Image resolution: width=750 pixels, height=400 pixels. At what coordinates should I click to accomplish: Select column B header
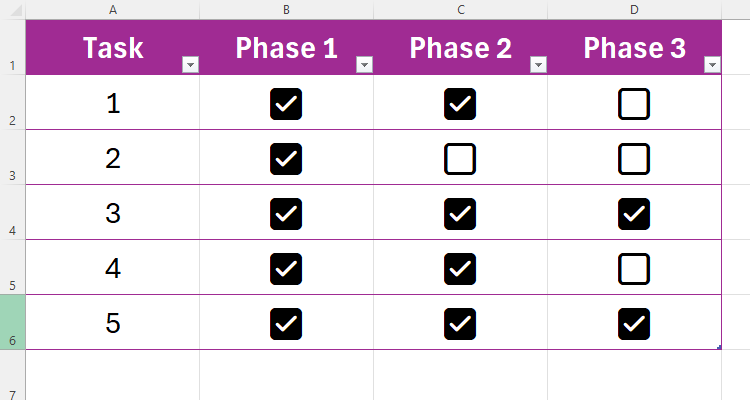click(x=286, y=9)
